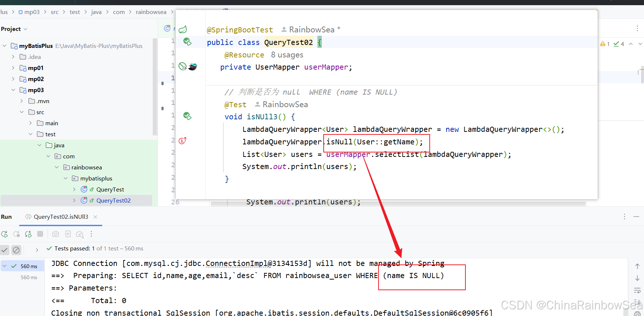The image size is (644, 316).
Task: Collapse the myBatisPlus root folder
Action: [x=4, y=46]
